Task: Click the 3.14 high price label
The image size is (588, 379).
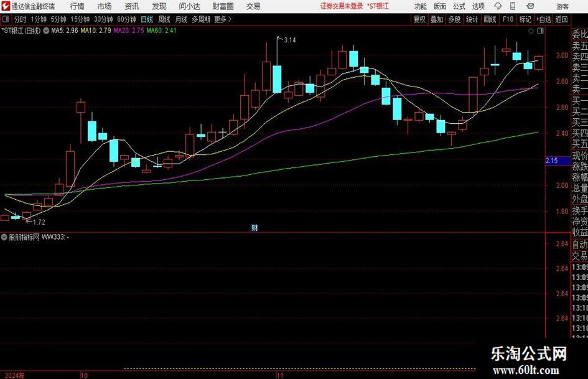Action: click(x=290, y=40)
